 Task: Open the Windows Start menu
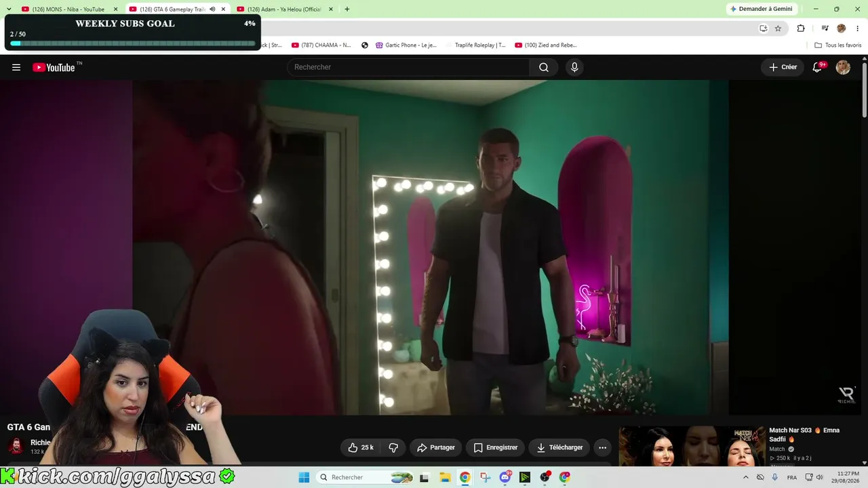tap(304, 477)
